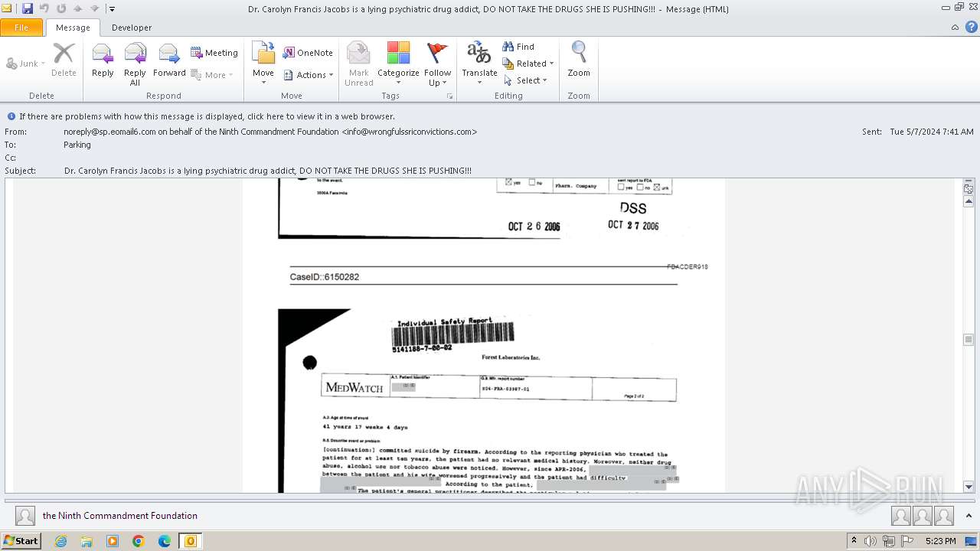Open Customize Quick Access Toolbar dropdown
This screenshot has width=980, height=551.
point(112,9)
